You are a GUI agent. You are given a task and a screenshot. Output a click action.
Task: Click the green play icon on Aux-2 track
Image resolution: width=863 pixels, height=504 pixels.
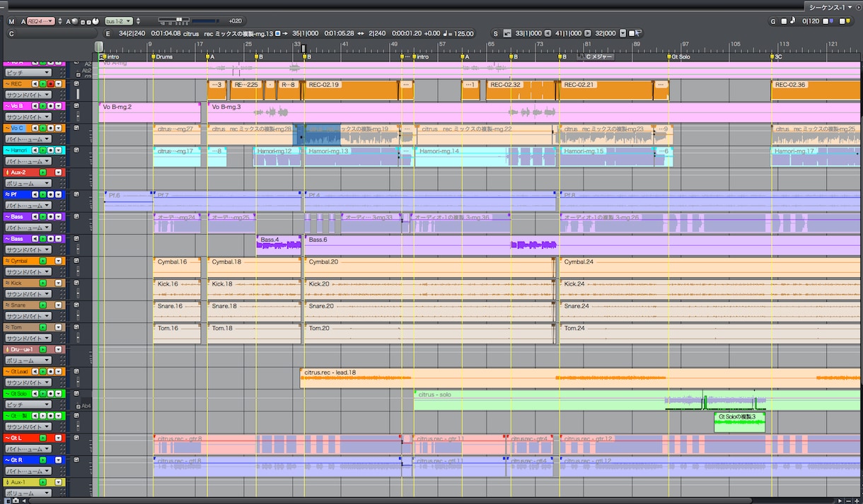[42, 172]
